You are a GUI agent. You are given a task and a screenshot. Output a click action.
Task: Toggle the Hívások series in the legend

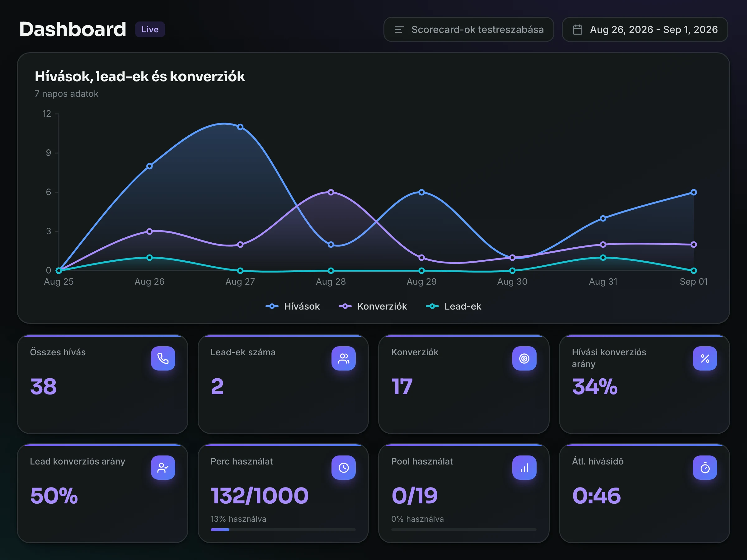pos(293,306)
